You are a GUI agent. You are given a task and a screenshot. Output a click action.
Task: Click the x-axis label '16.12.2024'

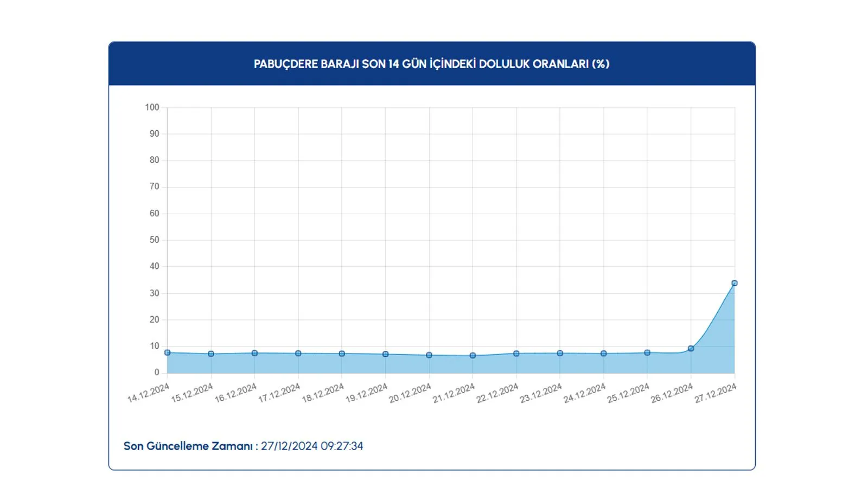coord(235,393)
